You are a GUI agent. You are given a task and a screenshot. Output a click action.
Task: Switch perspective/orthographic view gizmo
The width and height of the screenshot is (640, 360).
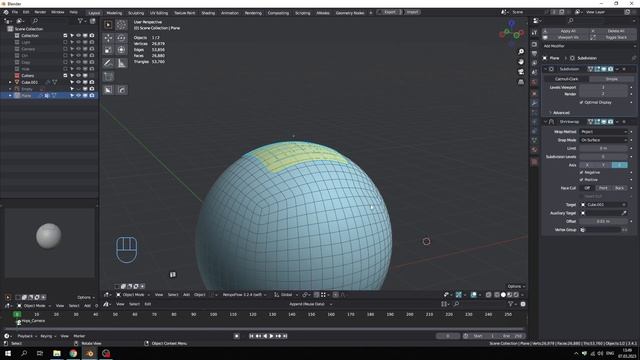521,82
